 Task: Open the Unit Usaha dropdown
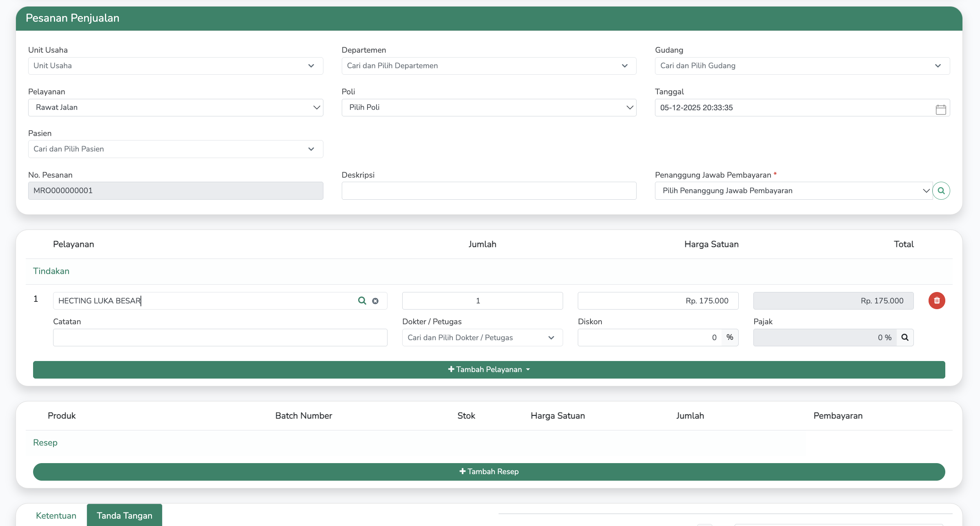[x=175, y=66]
